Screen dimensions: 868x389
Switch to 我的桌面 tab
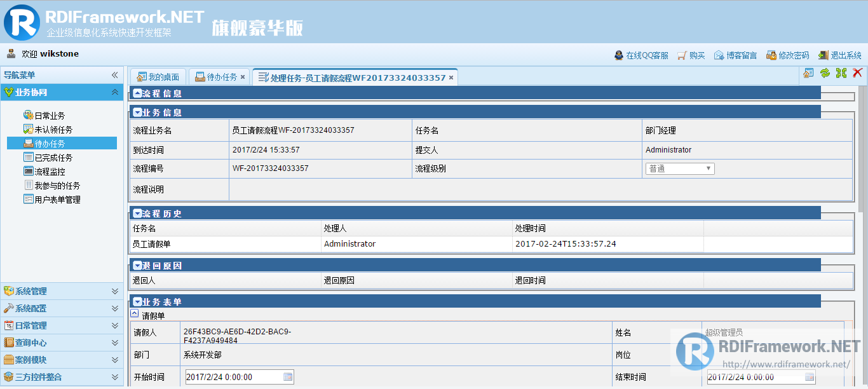click(x=159, y=77)
